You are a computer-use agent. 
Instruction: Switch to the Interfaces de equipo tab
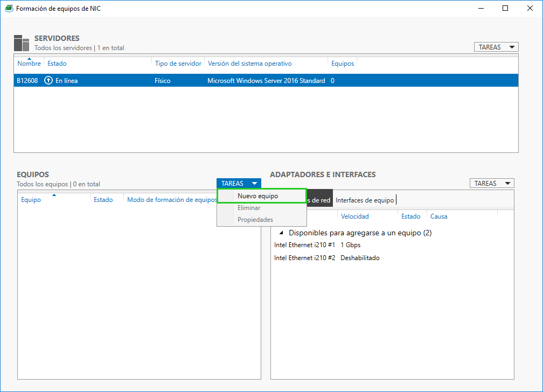click(365, 200)
